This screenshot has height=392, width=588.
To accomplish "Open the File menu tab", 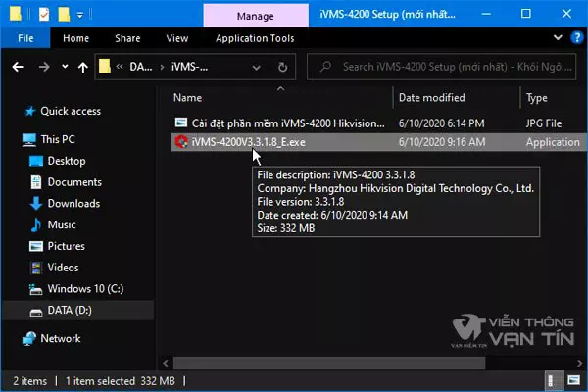I will coord(25,38).
